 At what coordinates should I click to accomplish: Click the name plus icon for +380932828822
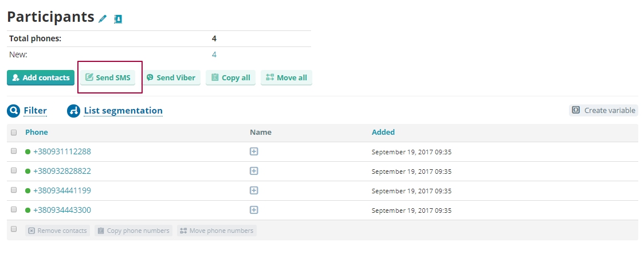(254, 171)
